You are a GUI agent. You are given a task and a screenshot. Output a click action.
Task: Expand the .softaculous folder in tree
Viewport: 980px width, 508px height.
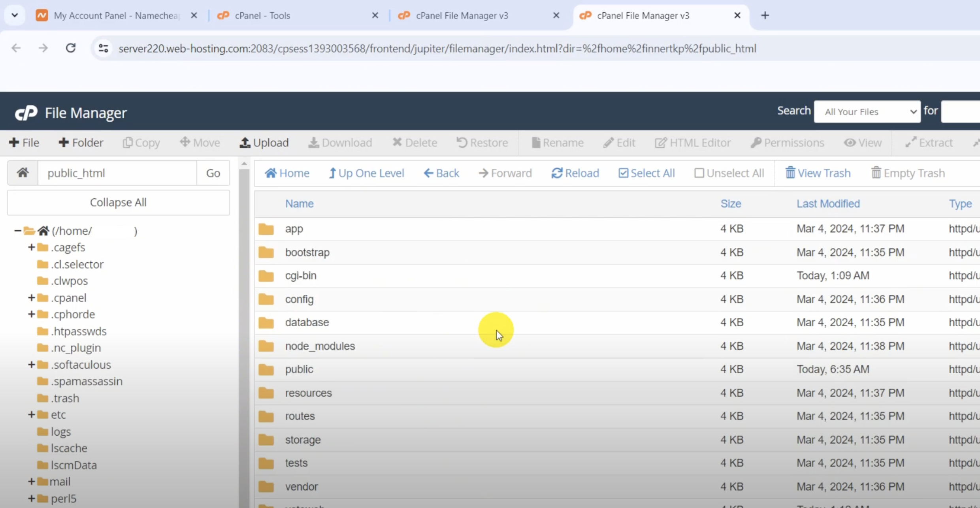pos(32,365)
